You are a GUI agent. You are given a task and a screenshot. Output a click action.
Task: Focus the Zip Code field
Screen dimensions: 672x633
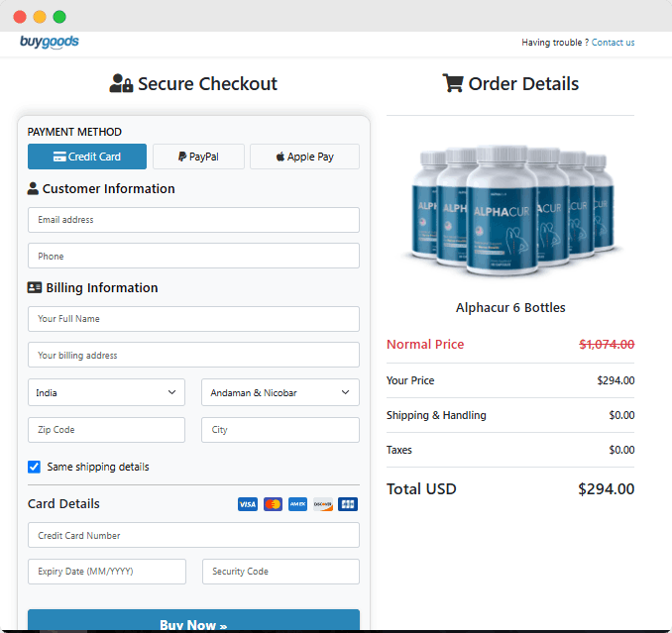pos(106,430)
